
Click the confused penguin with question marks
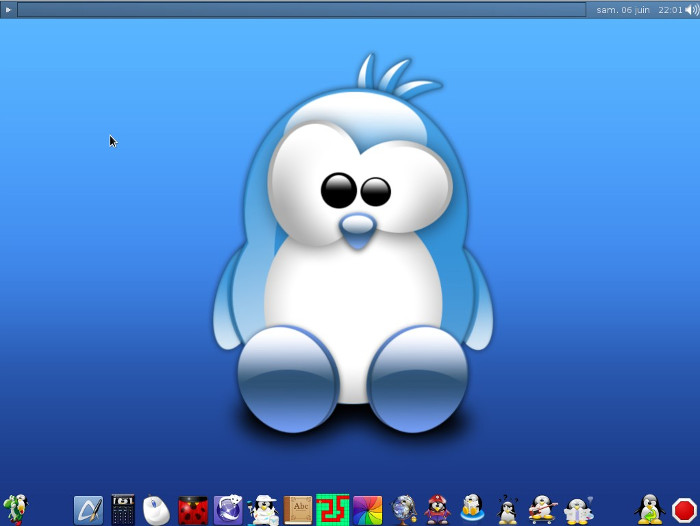pyautogui.click(x=507, y=510)
